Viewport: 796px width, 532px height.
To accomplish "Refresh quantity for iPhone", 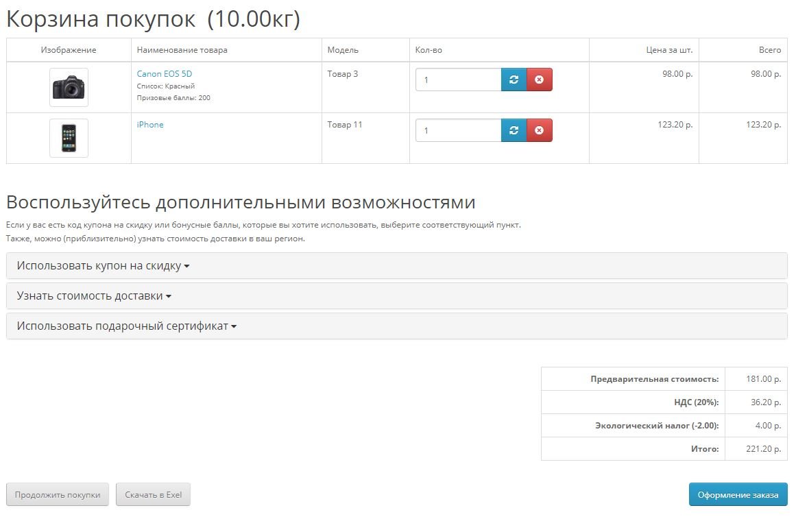I will [514, 130].
